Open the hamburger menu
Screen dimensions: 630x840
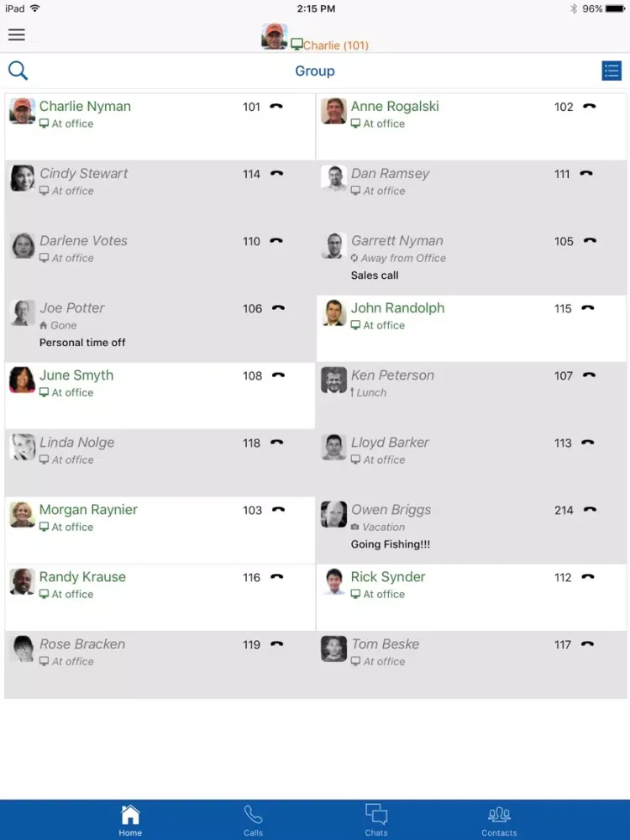17,34
